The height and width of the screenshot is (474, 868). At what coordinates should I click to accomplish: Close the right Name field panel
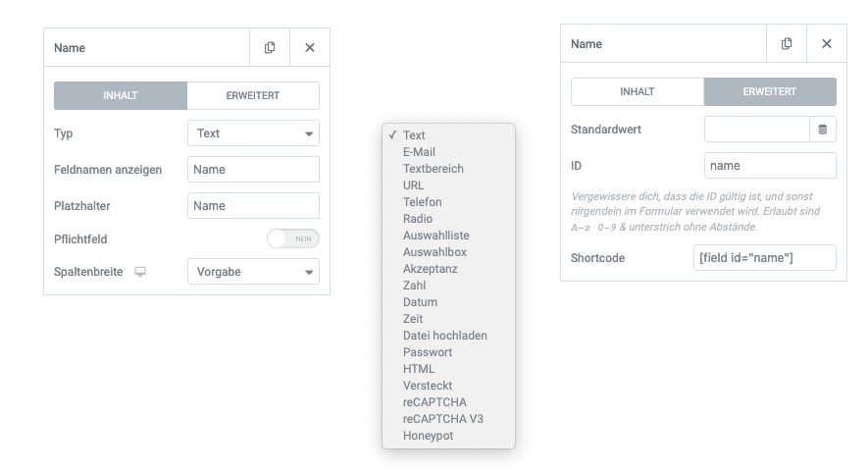[x=827, y=44]
